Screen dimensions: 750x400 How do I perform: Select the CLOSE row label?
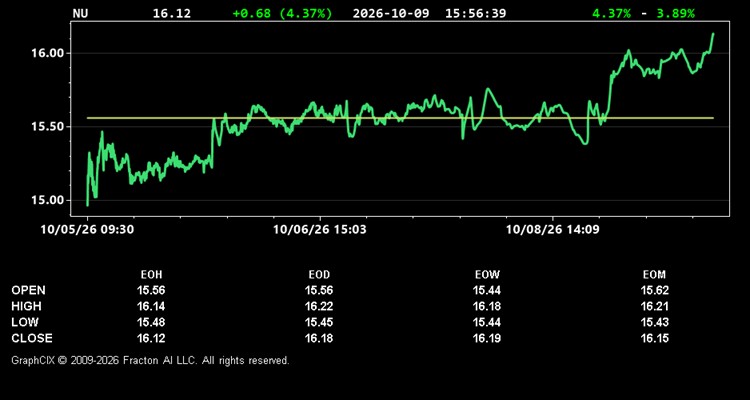(32, 338)
